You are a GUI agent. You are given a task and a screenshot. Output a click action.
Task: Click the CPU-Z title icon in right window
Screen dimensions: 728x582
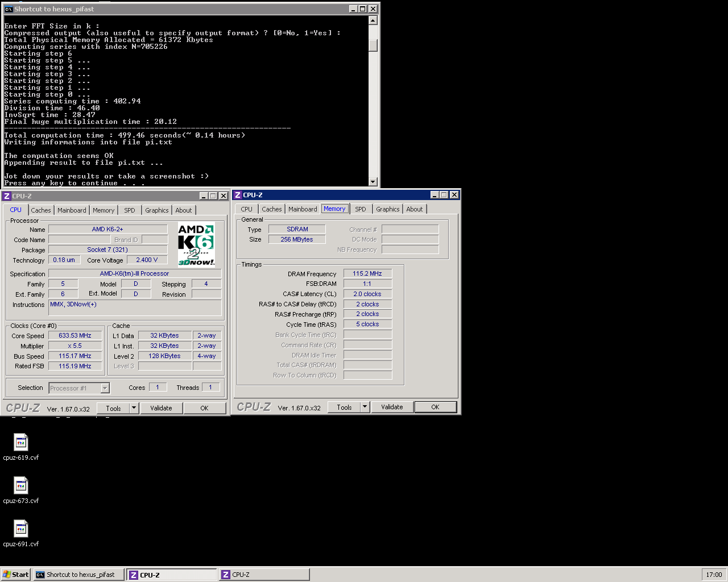point(238,195)
